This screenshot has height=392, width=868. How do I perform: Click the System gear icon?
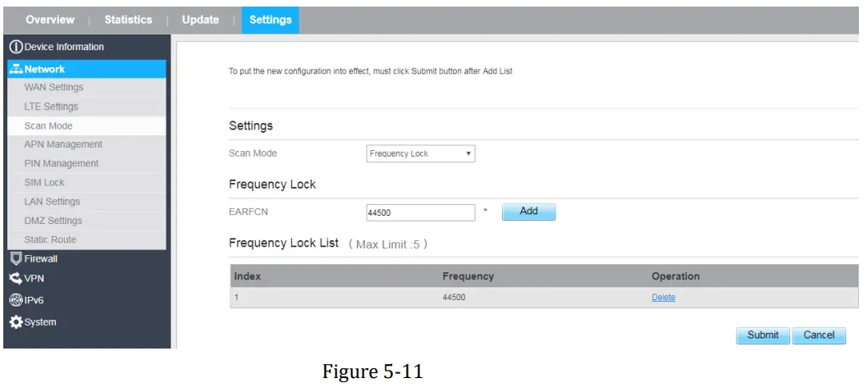click(16, 322)
